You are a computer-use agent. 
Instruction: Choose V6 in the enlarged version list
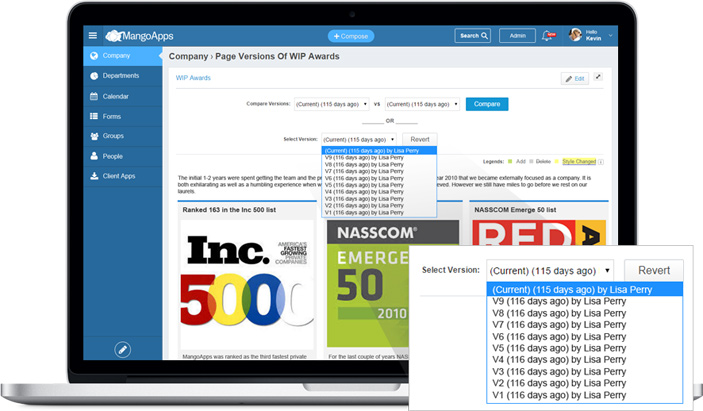pyautogui.click(x=585, y=337)
